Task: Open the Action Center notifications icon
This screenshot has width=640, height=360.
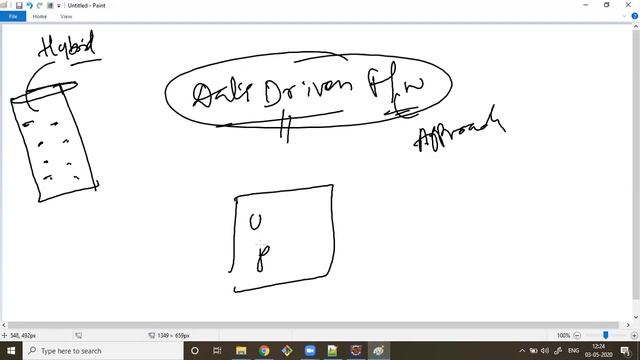Action: (x=625, y=351)
